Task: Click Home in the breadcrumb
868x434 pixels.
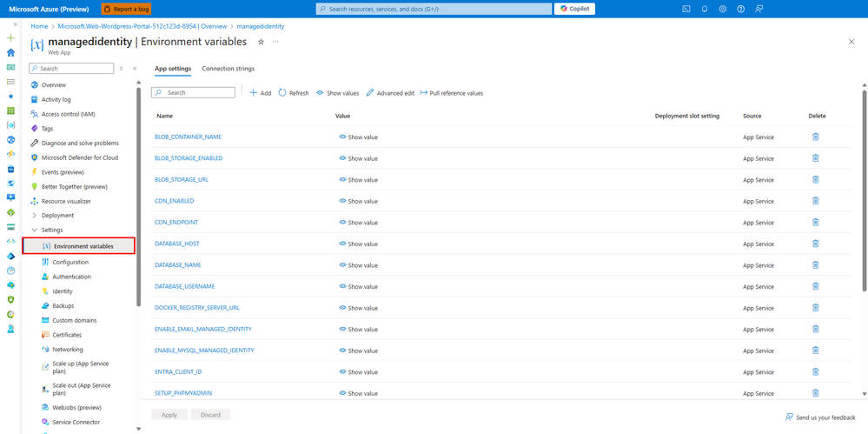Action: pos(39,26)
